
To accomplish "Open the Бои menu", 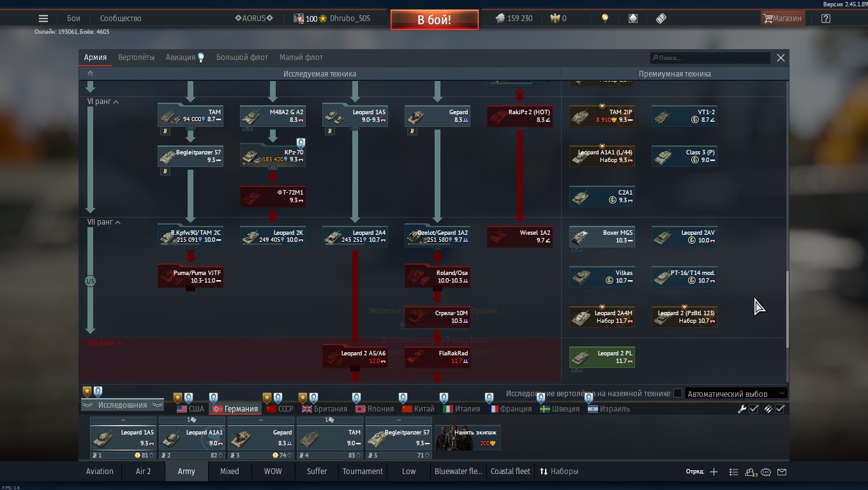I will tap(73, 19).
